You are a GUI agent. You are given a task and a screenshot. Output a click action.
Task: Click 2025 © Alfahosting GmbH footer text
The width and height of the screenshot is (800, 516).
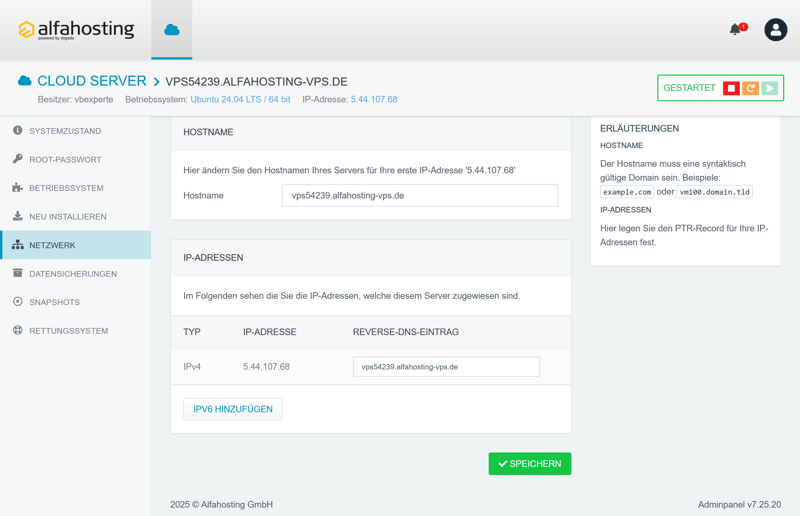point(221,505)
